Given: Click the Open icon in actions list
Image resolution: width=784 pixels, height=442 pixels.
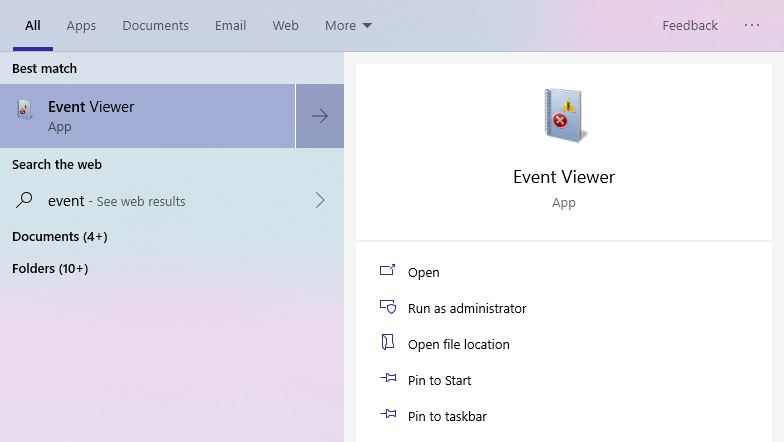Looking at the screenshot, I should click(388, 272).
